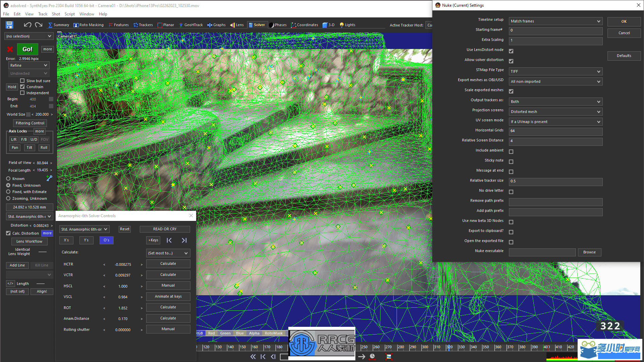Toggle Use LensDistort node checkbox
644x362 pixels.
tap(511, 51)
